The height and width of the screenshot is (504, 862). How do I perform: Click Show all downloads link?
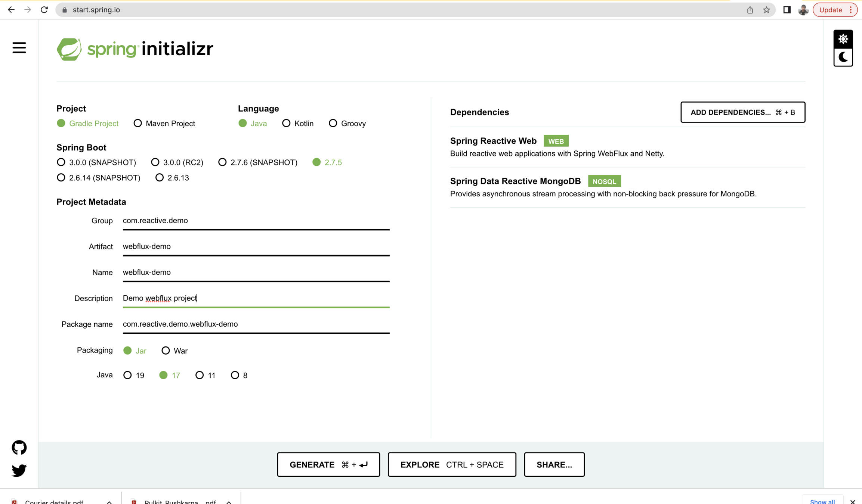(822, 501)
